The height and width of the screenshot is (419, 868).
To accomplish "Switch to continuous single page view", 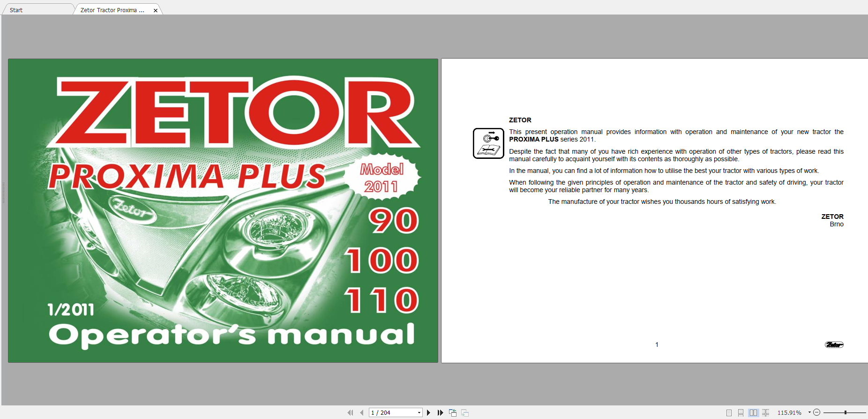I will coord(741,412).
